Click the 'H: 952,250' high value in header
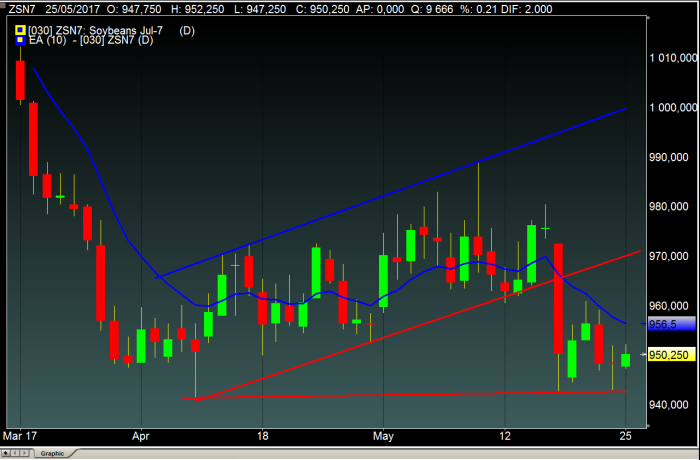The image size is (700, 460). [197, 9]
